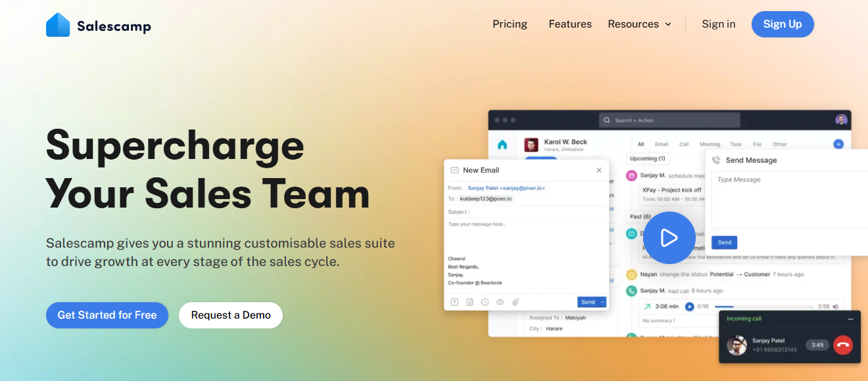Click the green phone icon by had call
Image resolution: width=868 pixels, height=381 pixels.
631,290
